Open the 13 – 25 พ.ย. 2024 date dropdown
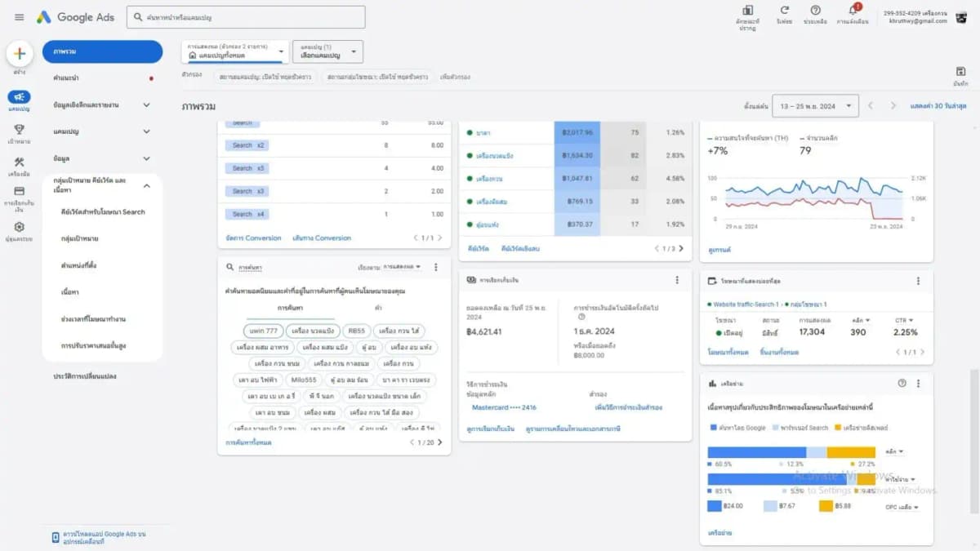 pyautogui.click(x=816, y=105)
